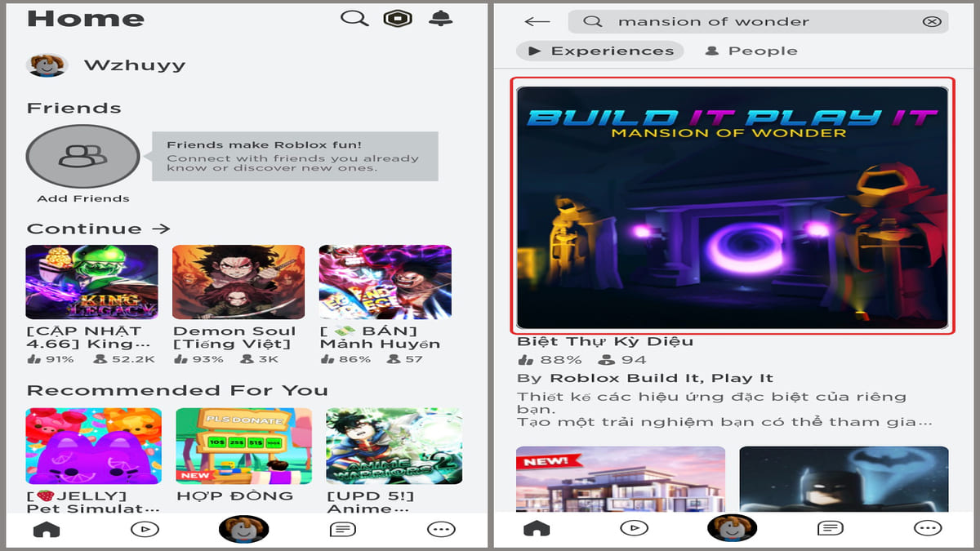Image resolution: width=980 pixels, height=551 pixels.
Task: Open PLS DONATE game thumbnail
Action: (243, 446)
